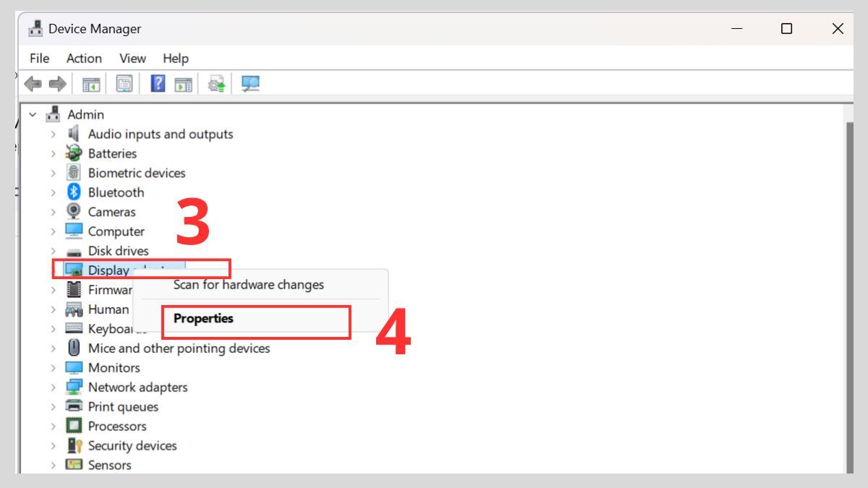
Task: Click the Admin computer root icon
Action: (x=53, y=114)
